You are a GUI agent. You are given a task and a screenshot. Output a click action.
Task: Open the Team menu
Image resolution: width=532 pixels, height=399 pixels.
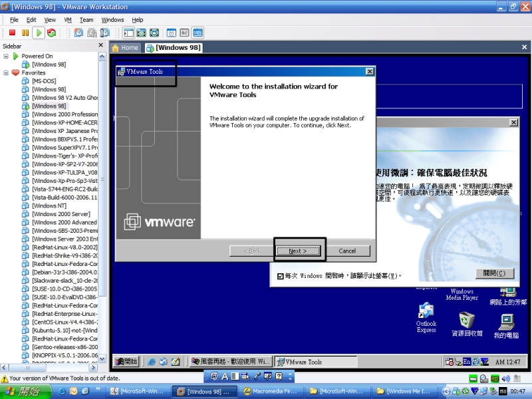point(86,20)
